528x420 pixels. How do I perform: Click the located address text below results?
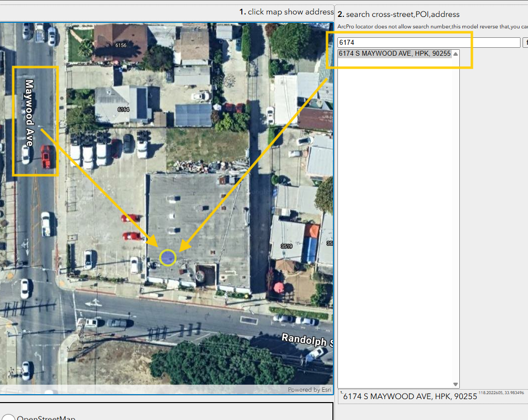(x=410, y=397)
